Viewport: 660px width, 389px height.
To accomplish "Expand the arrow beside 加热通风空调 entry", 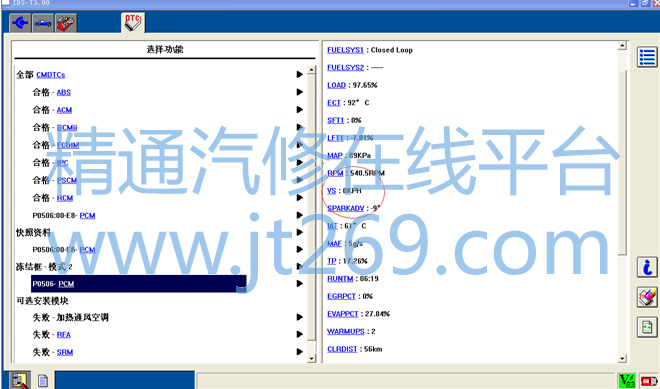I will [x=300, y=317].
